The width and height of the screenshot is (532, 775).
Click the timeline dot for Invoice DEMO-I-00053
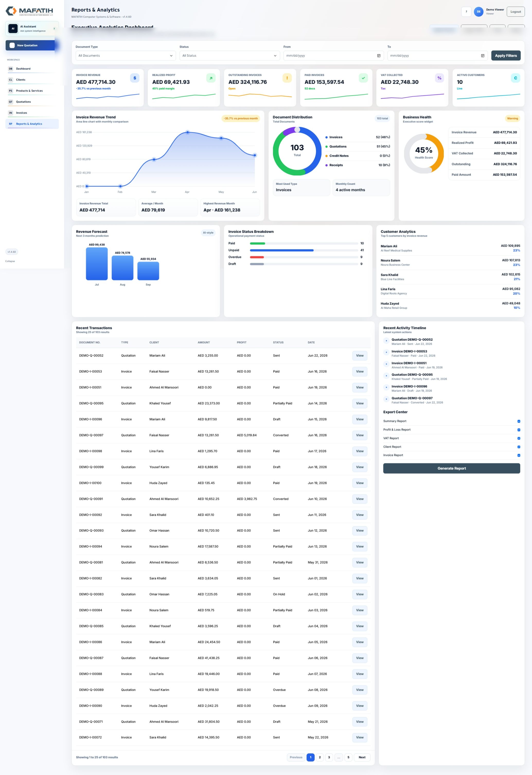[386, 352]
